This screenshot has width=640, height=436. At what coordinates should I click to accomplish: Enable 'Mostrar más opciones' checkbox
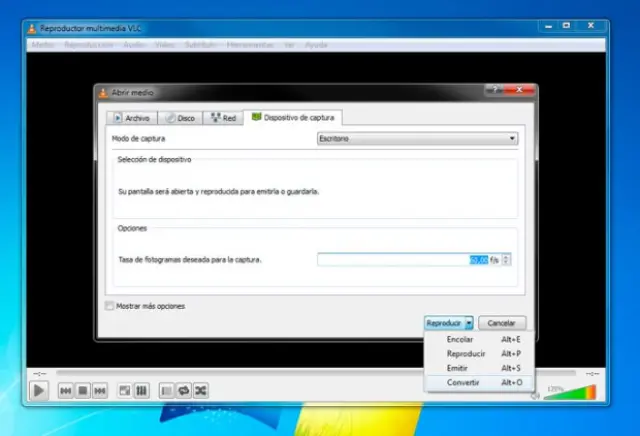[110, 306]
